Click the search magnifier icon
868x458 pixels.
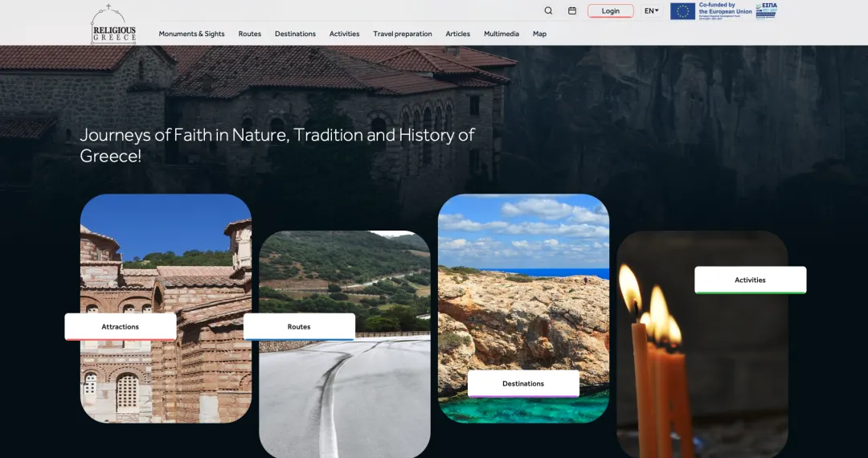coord(548,11)
